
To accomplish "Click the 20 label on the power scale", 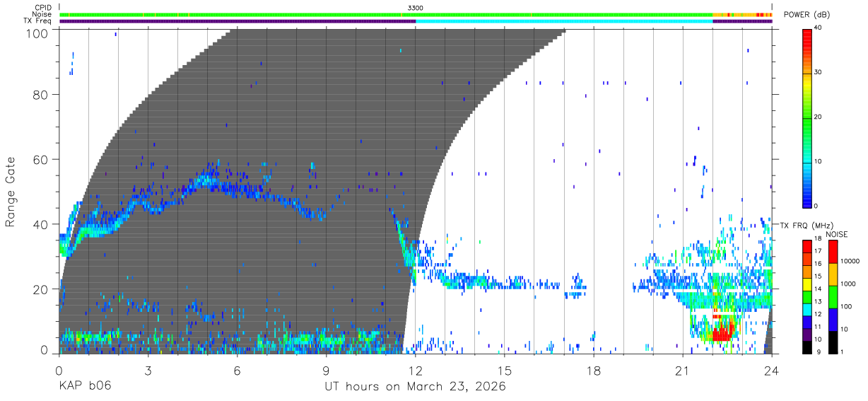I will (819, 117).
